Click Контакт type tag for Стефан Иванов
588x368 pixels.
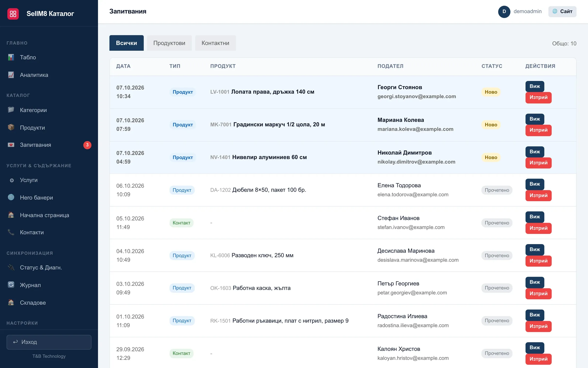181,223
